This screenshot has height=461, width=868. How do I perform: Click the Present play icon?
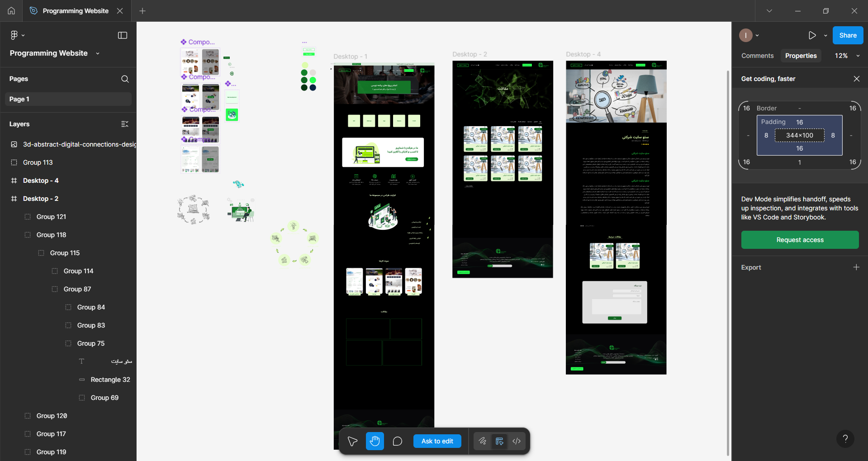(812, 35)
